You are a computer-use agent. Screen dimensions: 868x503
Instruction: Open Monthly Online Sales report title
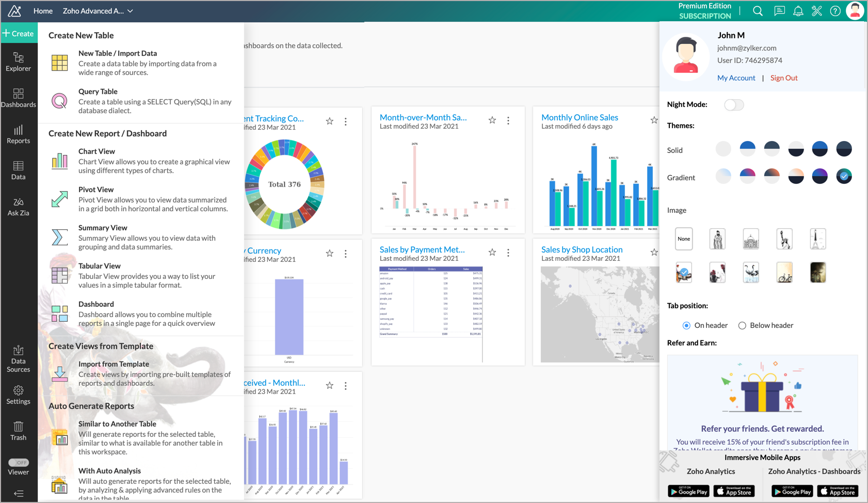pos(580,117)
